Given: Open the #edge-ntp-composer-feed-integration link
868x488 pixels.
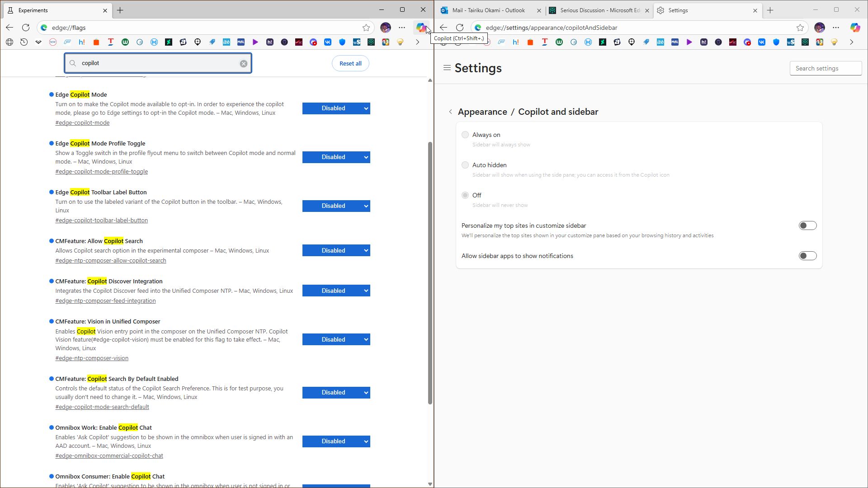Looking at the screenshot, I should (x=105, y=301).
